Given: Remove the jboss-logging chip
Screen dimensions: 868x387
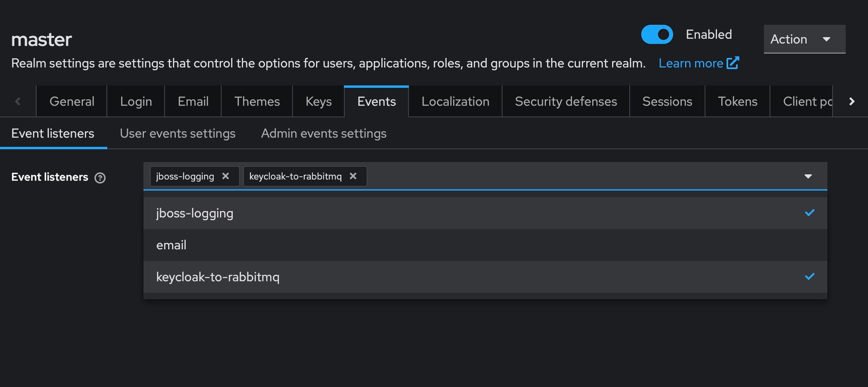Looking at the screenshot, I should 226,176.
